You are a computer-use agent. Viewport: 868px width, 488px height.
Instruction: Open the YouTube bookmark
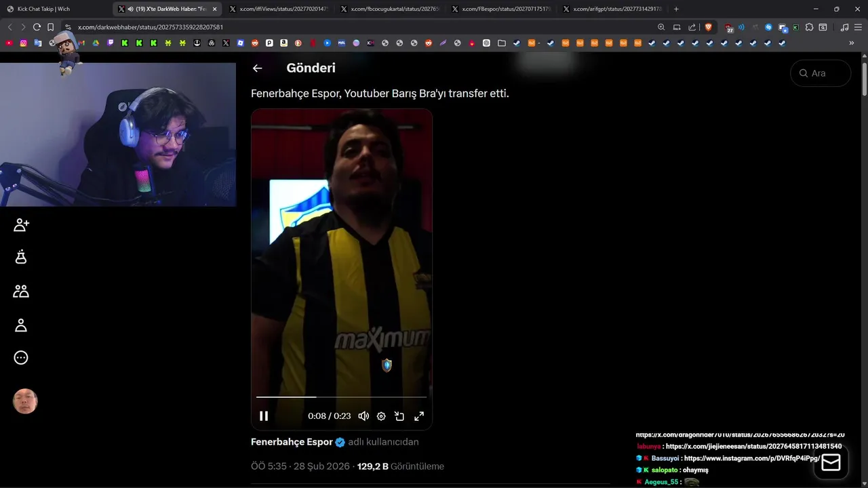click(9, 43)
